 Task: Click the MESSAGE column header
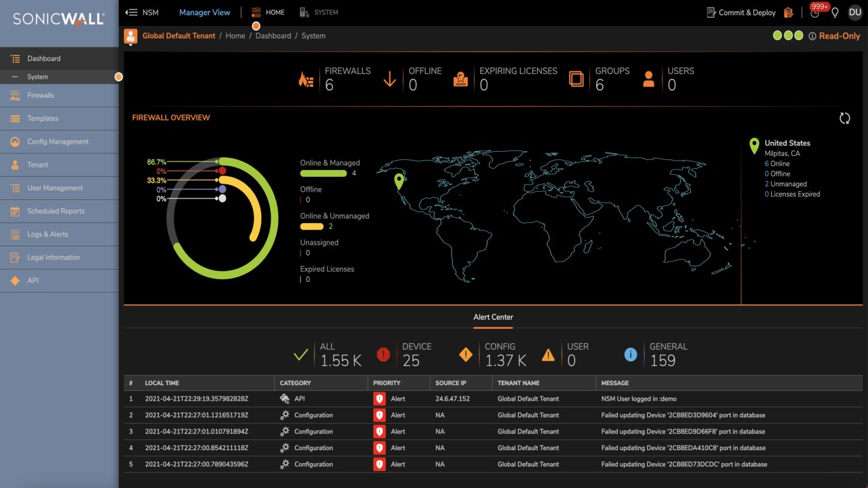615,383
